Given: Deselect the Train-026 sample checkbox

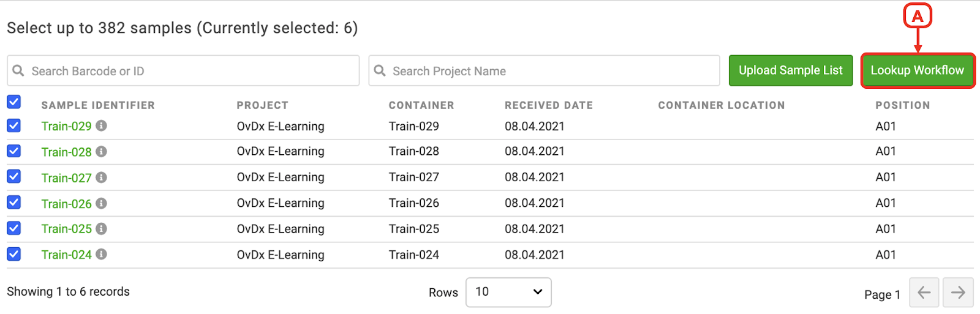Looking at the screenshot, I should coord(14,202).
